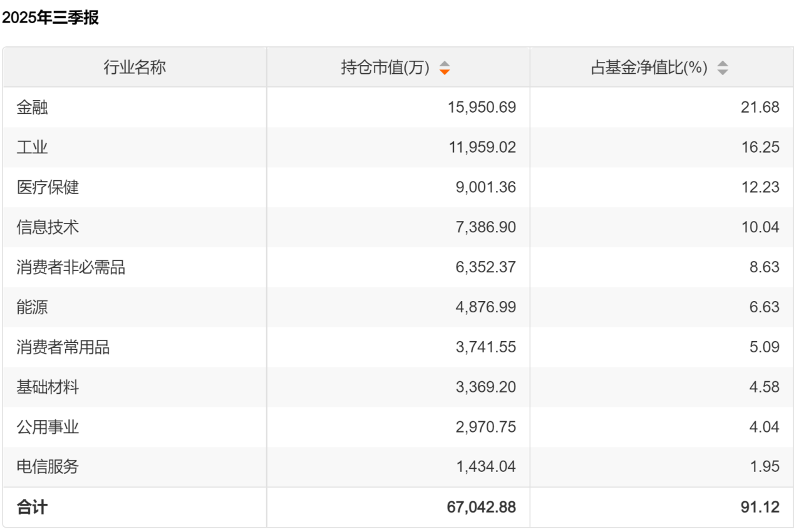This screenshot has width=794, height=532.
Task: Click the 2025年三季报 heading
Action: pyautogui.click(x=51, y=18)
